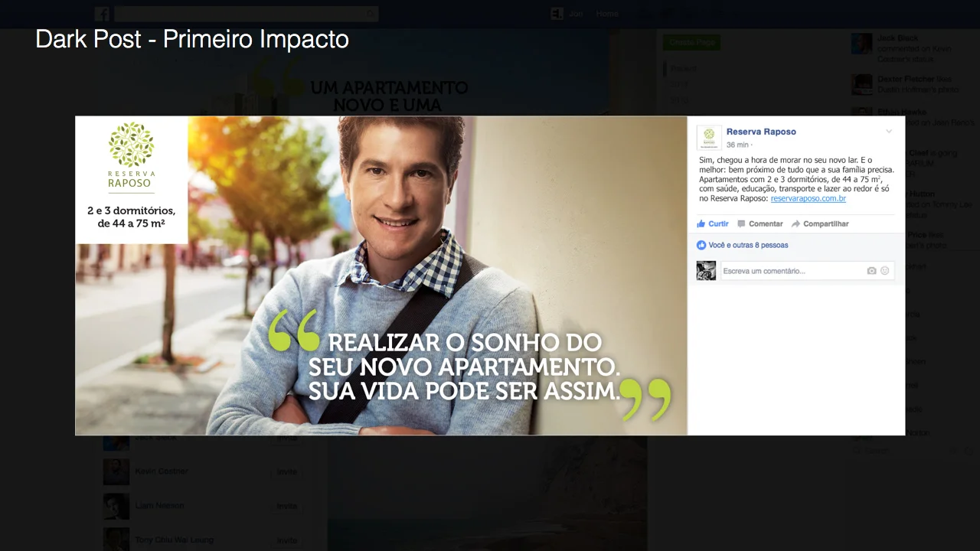The image size is (980, 551).
Task: Click the search magnifier icon in top bar
Action: (371, 14)
